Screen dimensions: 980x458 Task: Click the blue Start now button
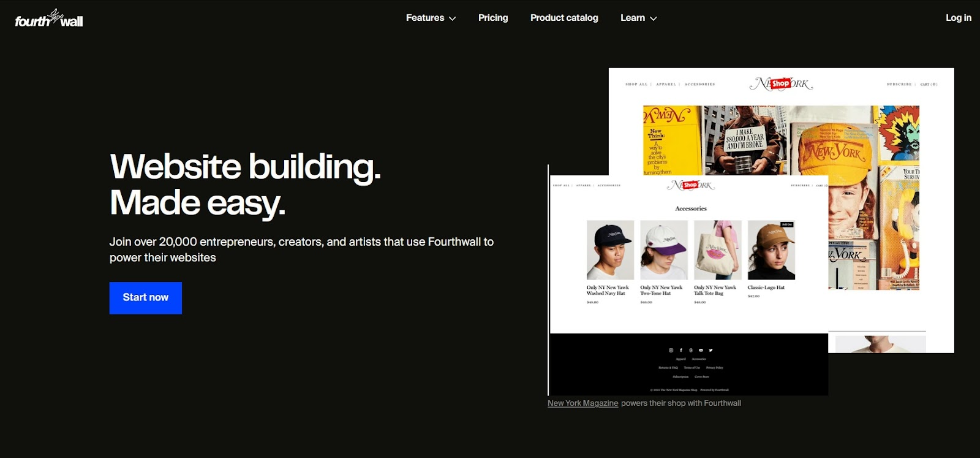point(146,298)
